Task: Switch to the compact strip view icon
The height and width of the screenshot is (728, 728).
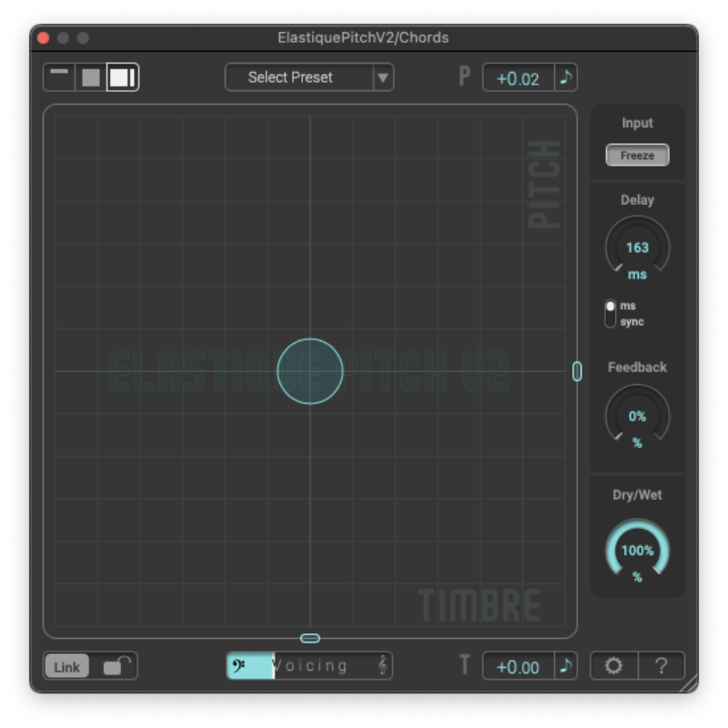Action: pos(59,77)
